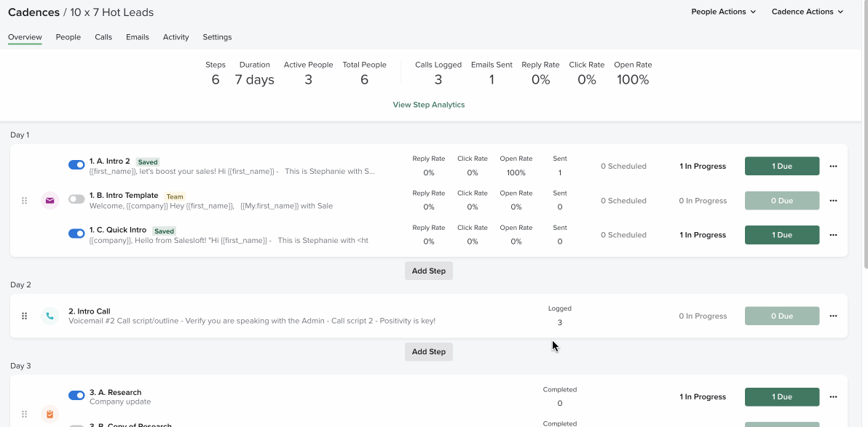
Task: Go to the Settings tab
Action: coord(217,37)
